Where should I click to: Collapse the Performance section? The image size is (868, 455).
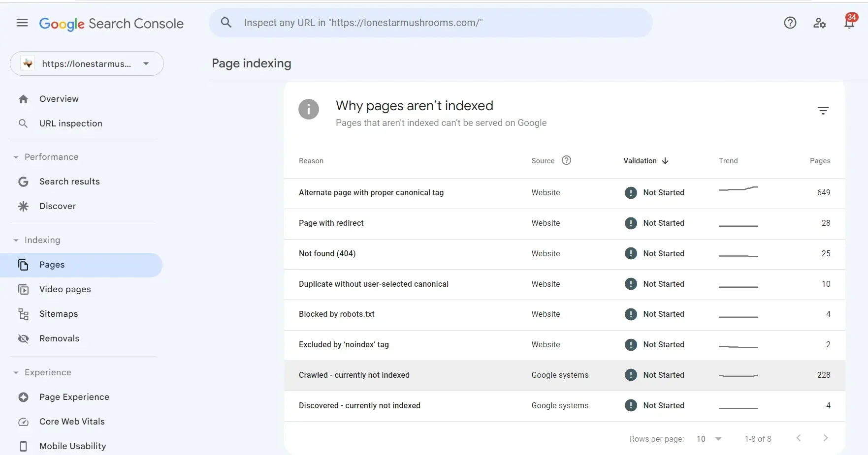coord(16,157)
